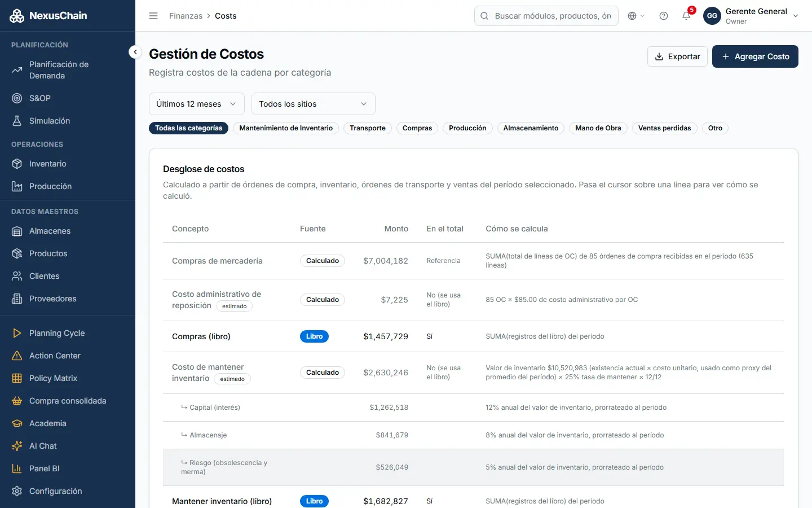Viewport: 812px width, 508px height.
Task: Open the Planning Cycle play icon
Action: 17,333
